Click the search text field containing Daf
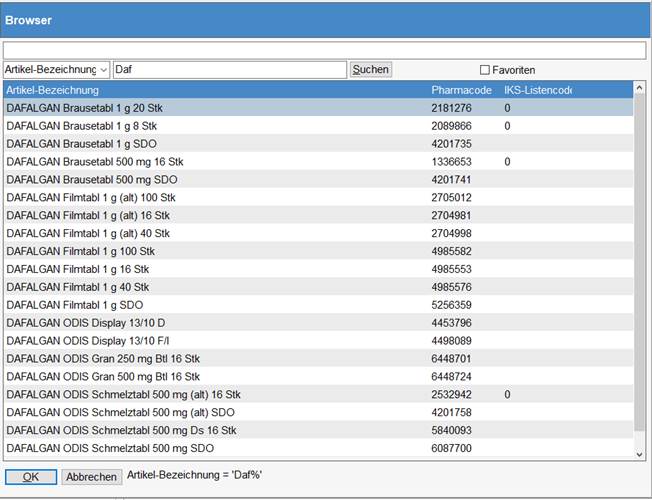Image resolution: width=652 pixels, height=500 pixels. point(229,70)
